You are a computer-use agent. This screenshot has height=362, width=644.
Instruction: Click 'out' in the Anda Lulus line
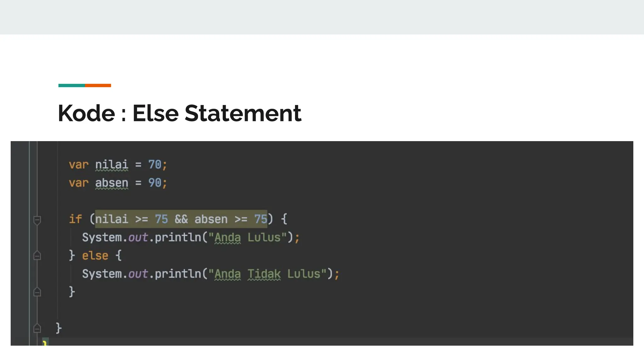tap(138, 238)
